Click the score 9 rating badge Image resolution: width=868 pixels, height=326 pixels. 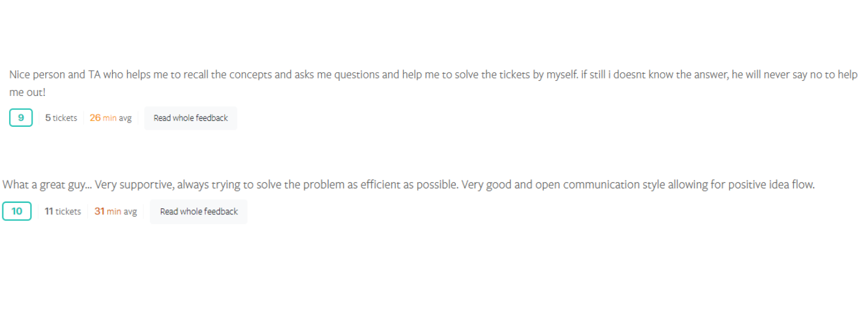click(21, 118)
